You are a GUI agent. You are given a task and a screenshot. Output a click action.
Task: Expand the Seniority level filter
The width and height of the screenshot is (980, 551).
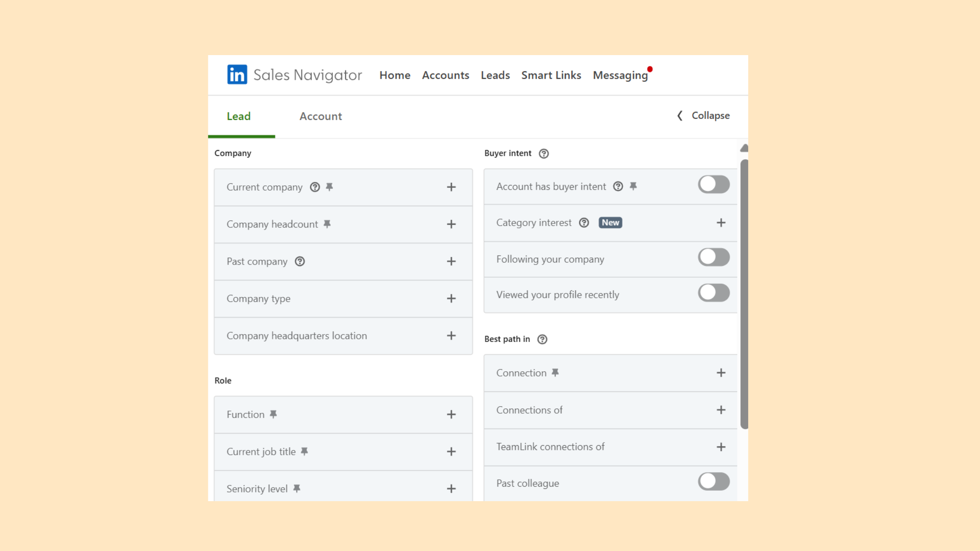tap(451, 489)
